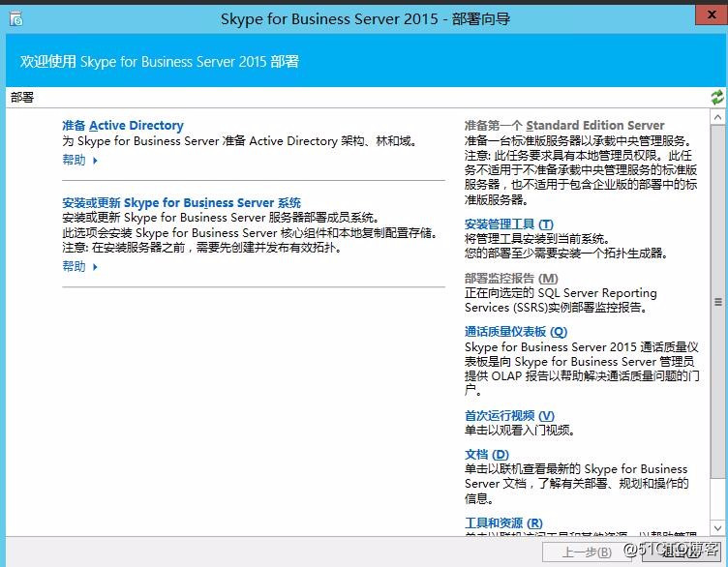Open 安装或更新 Skype for Business Server 系统

coord(182,203)
